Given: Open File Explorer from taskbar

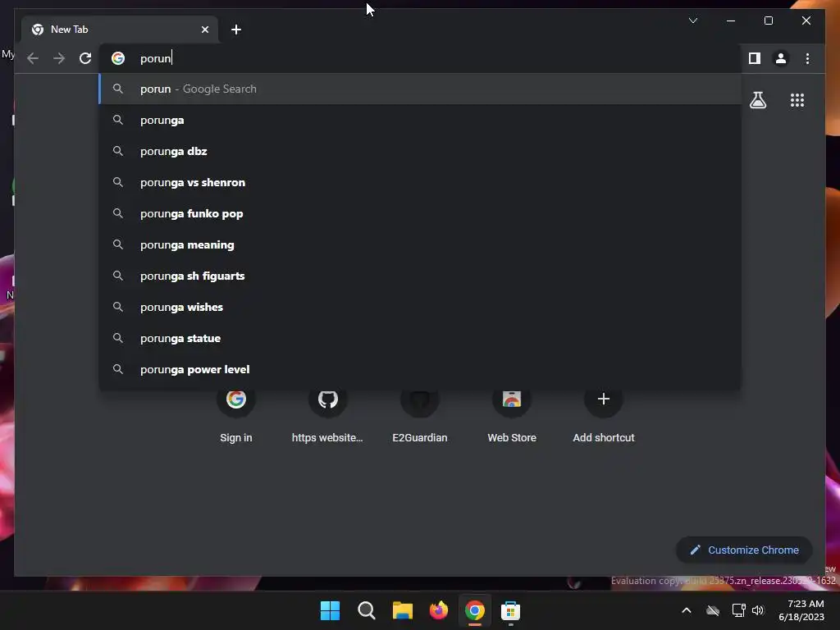Looking at the screenshot, I should pyautogui.click(x=402, y=610).
